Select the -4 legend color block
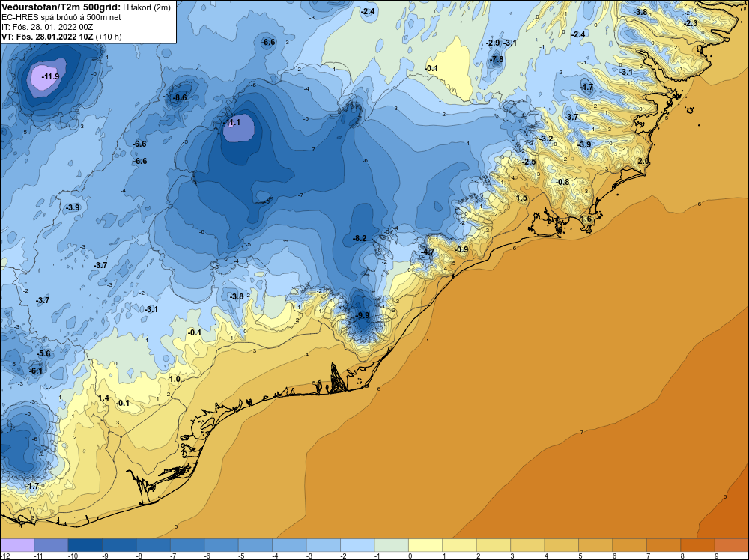 [289, 545]
